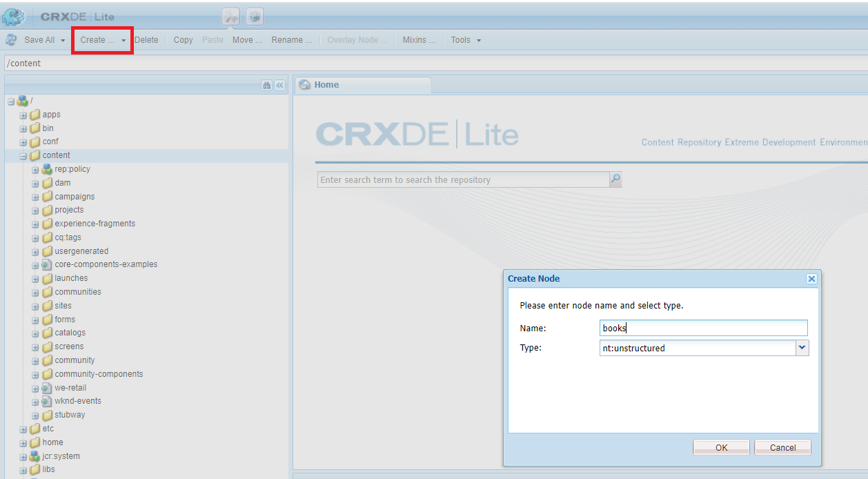The height and width of the screenshot is (479, 868).
Task: Switch to the Home tab
Action: pyautogui.click(x=363, y=85)
